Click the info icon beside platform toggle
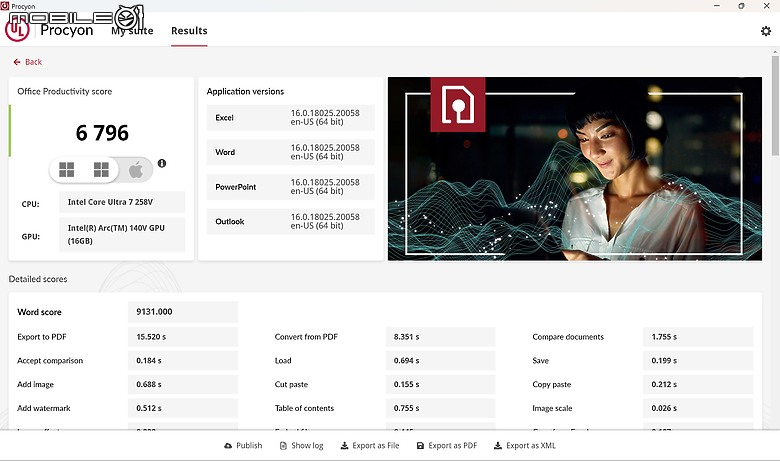Image resolution: width=780 pixels, height=461 pixels. pos(162,163)
